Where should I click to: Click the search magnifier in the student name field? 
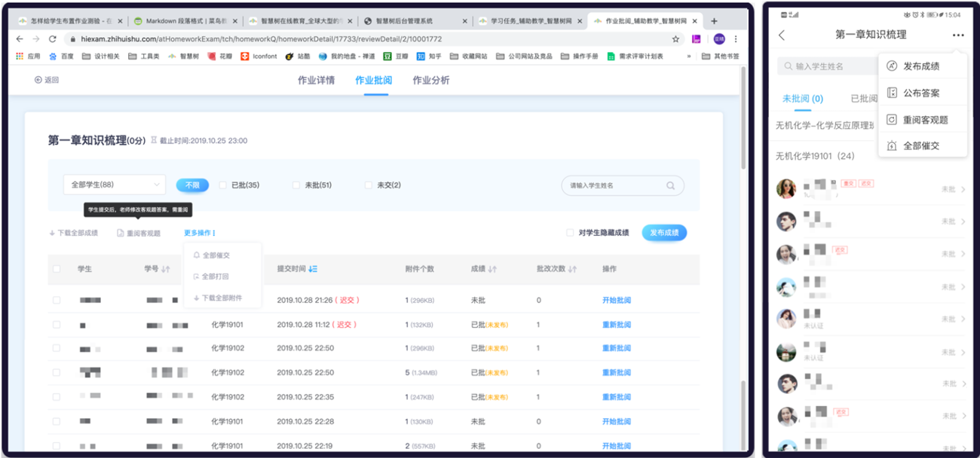pyautogui.click(x=669, y=185)
